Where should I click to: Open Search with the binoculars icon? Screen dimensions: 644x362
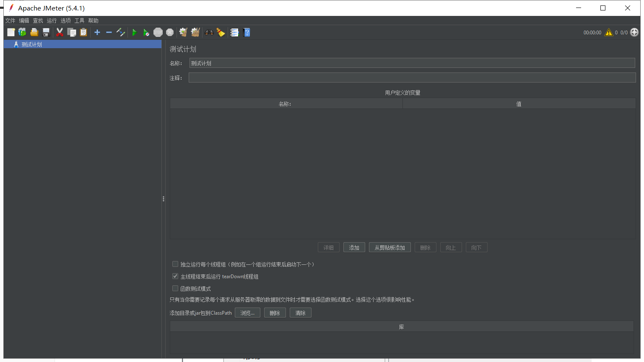point(209,32)
